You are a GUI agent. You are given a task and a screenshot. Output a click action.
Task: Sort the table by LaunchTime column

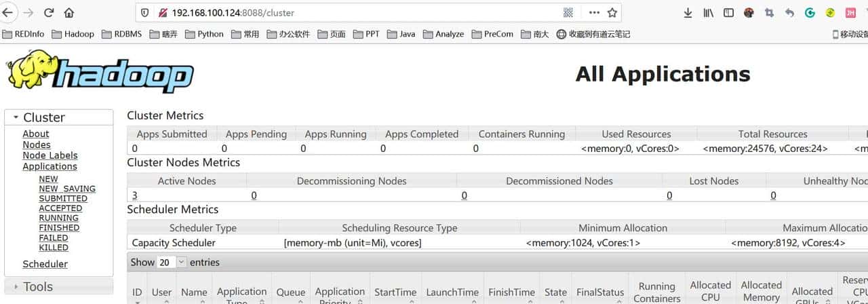pos(452,292)
